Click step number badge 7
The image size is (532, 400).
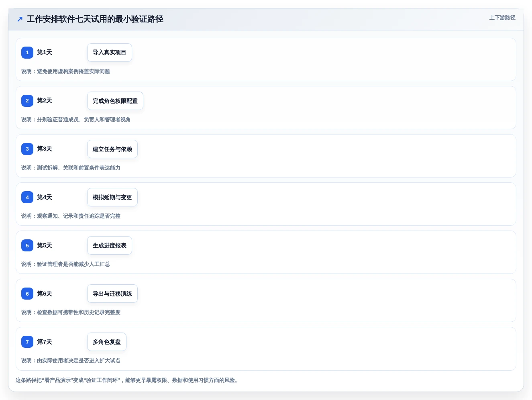click(x=27, y=342)
